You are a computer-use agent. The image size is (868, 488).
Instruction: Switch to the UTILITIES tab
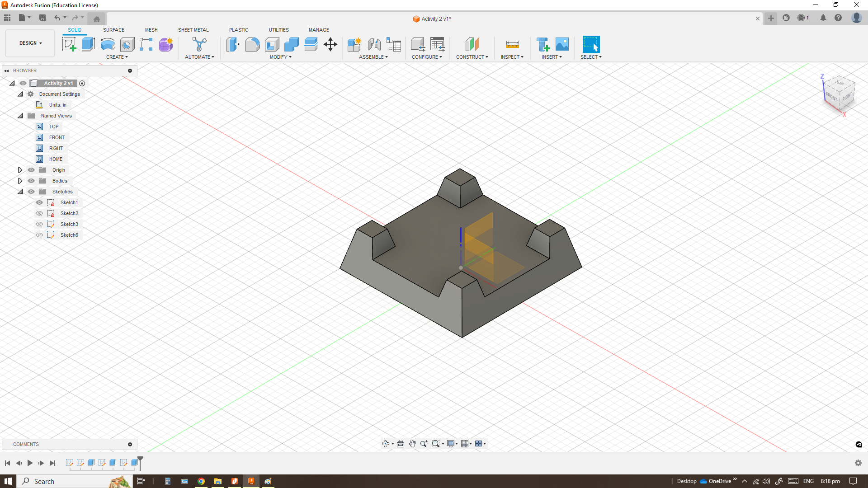[279, 30]
